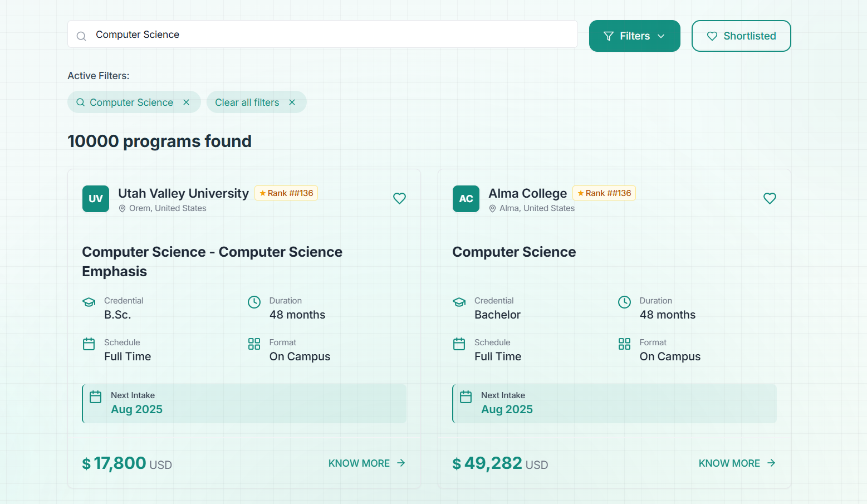
Task: Clear all filters
Action: 256,102
